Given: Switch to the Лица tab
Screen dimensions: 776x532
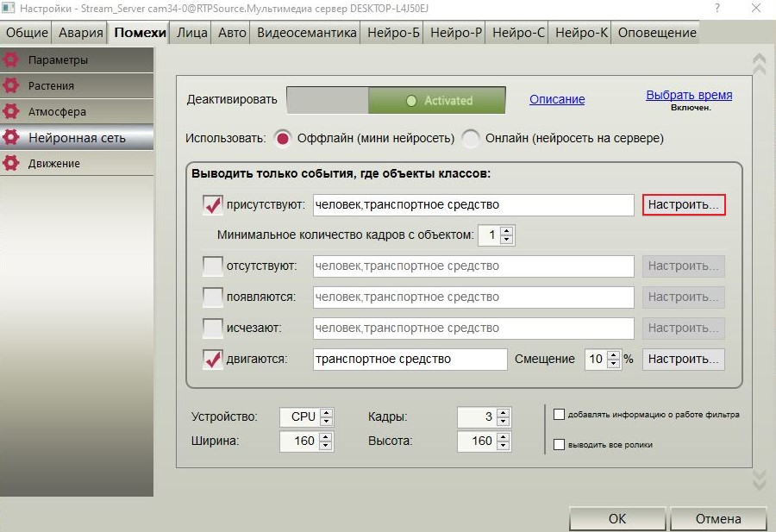Looking at the screenshot, I should click(192, 33).
